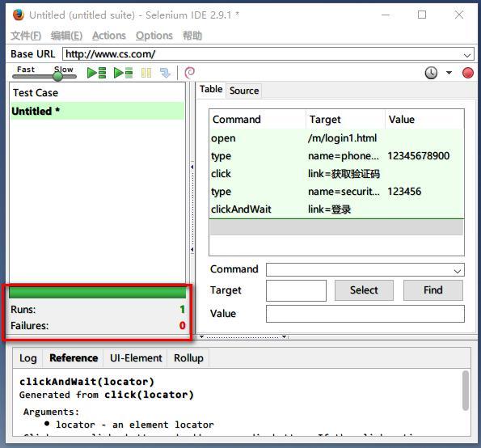Switch to the Reference tab
This screenshot has width=481, height=448.
pyautogui.click(x=74, y=357)
